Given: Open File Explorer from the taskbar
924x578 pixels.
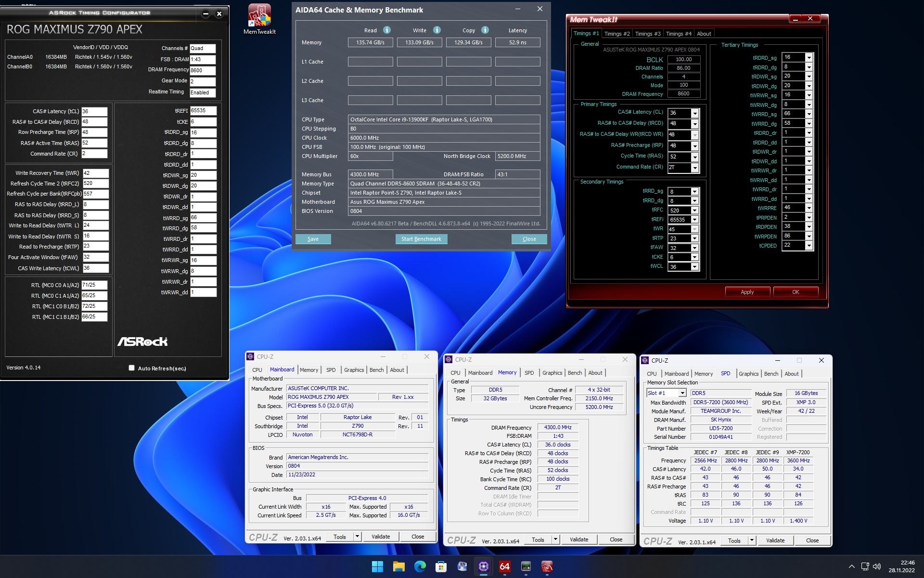Looking at the screenshot, I should (x=398, y=566).
